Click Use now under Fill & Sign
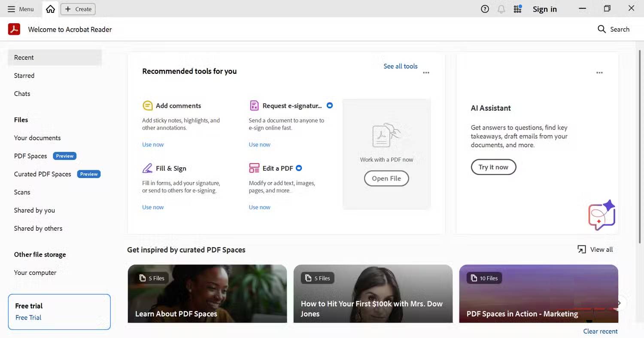 pos(153,207)
